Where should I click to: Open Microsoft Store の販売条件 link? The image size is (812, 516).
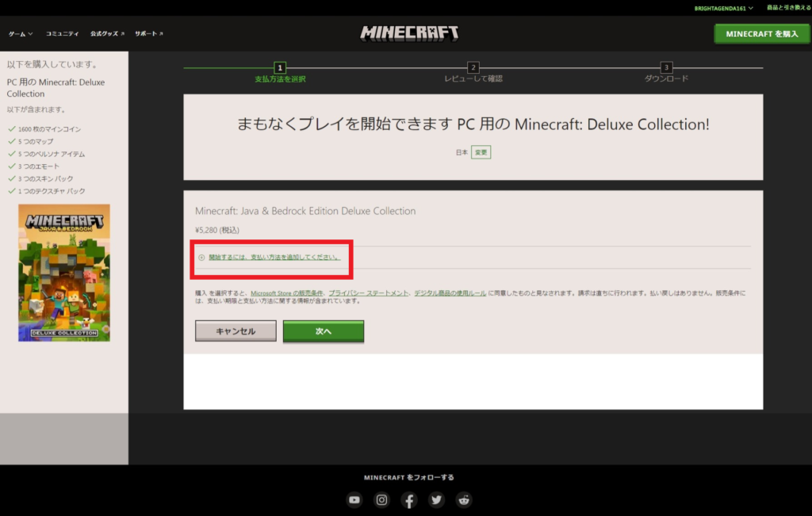pyautogui.click(x=287, y=293)
